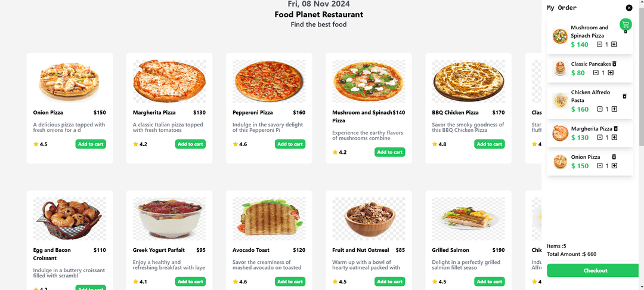Click the Avocado Toast image

[270, 217]
